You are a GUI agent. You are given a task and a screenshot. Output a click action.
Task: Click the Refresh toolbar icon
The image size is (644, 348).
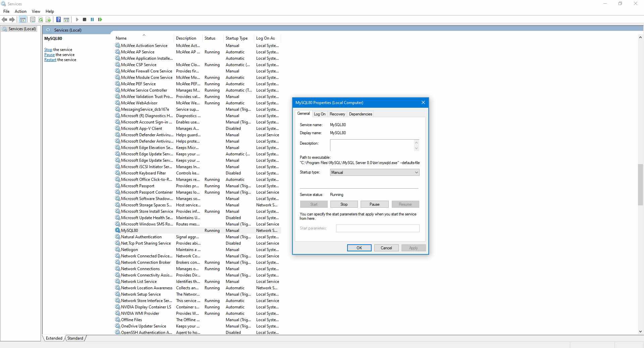click(41, 19)
